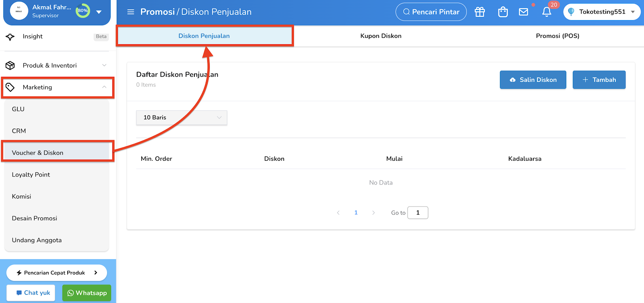Click the 80% profile progress ring
The width and height of the screenshot is (644, 303).
coord(83,10)
